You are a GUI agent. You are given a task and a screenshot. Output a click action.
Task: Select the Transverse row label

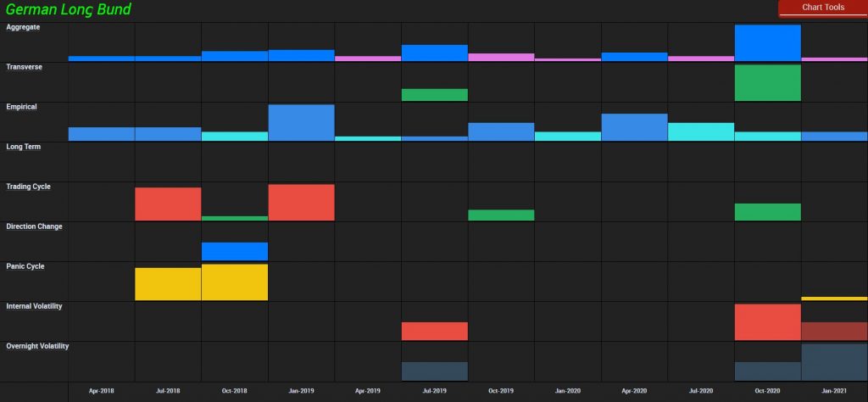coord(24,67)
